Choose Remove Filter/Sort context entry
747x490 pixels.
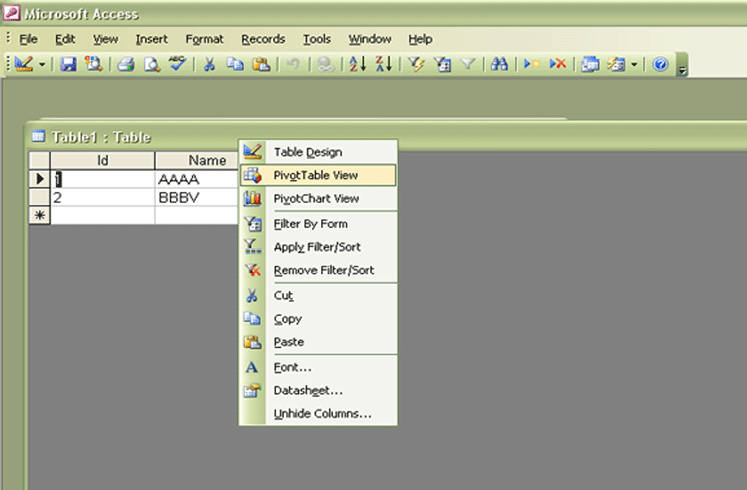point(318,270)
